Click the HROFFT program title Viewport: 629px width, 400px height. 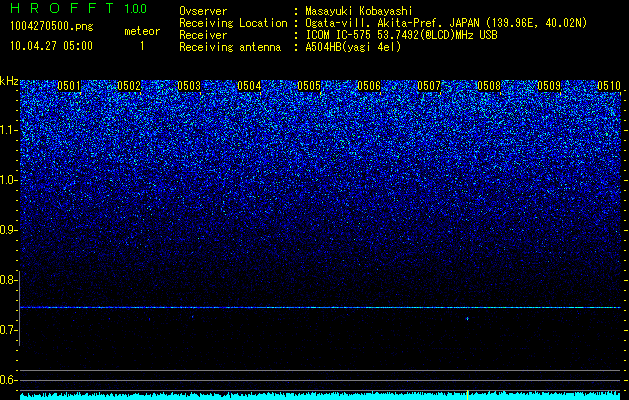[61, 8]
